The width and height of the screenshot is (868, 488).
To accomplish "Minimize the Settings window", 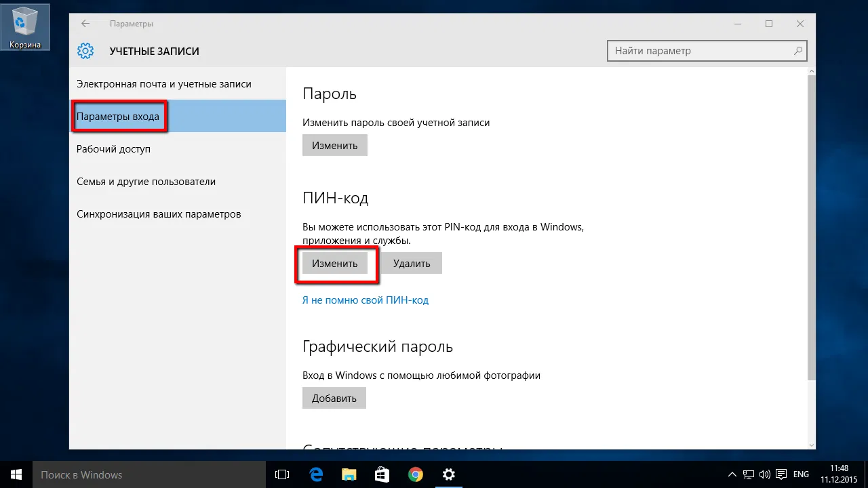I will tap(738, 24).
